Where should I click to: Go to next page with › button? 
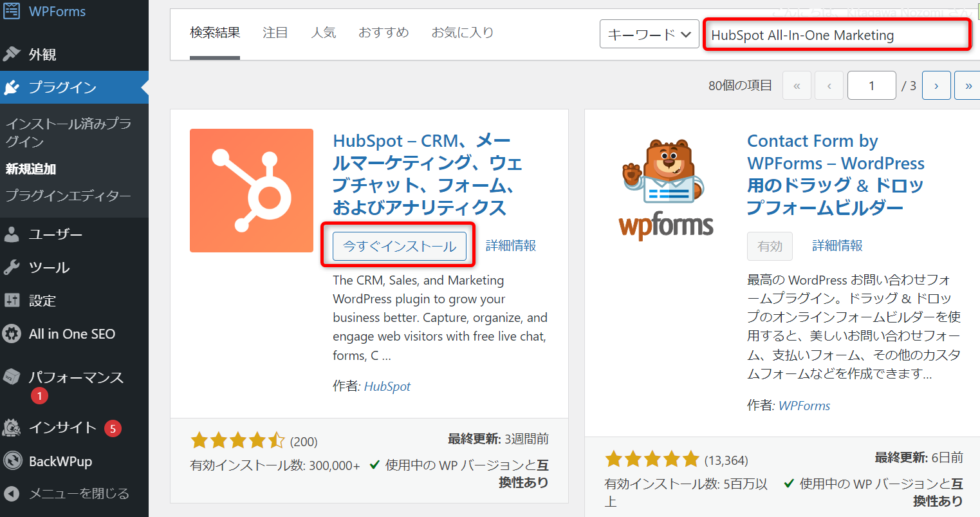pos(936,86)
